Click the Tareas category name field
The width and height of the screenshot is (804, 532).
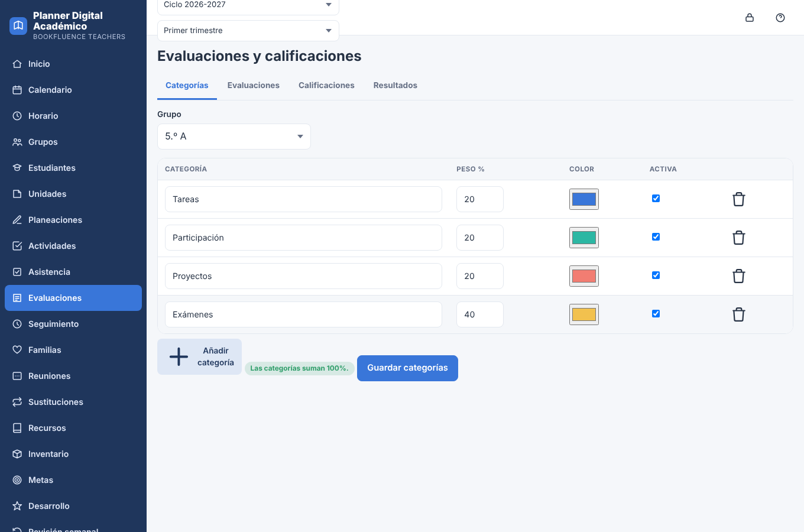(303, 199)
